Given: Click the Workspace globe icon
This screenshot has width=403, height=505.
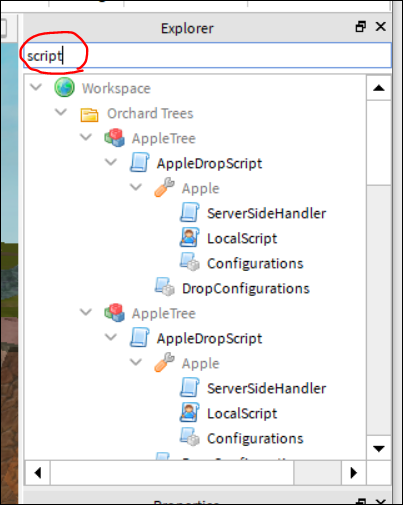Looking at the screenshot, I should [x=64, y=88].
